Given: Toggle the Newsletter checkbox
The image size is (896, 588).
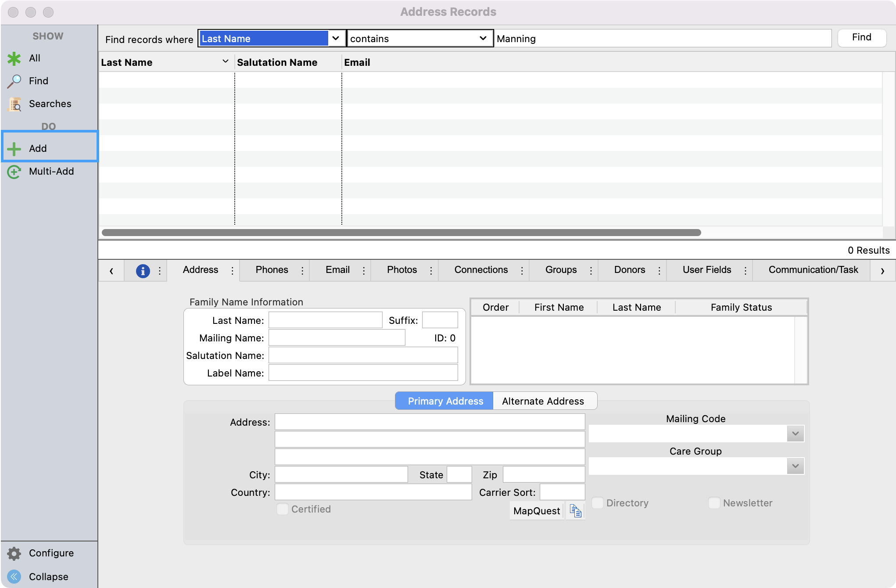Looking at the screenshot, I should tap(714, 503).
